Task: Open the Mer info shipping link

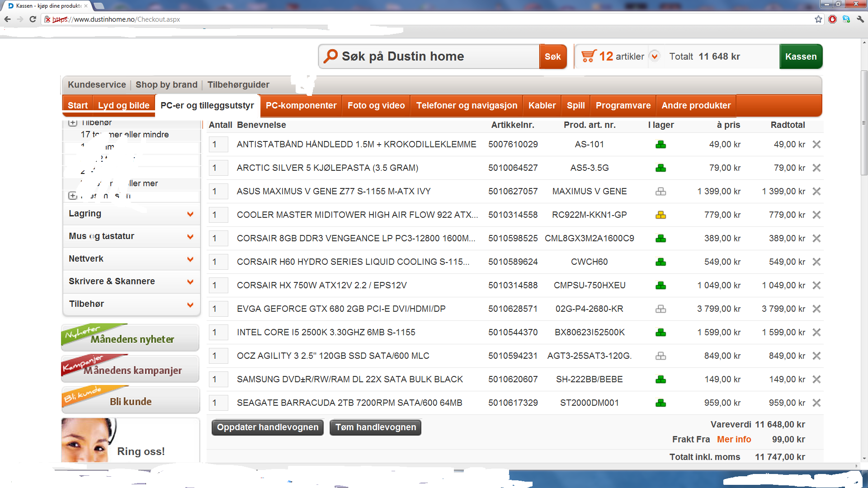Action: click(734, 439)
